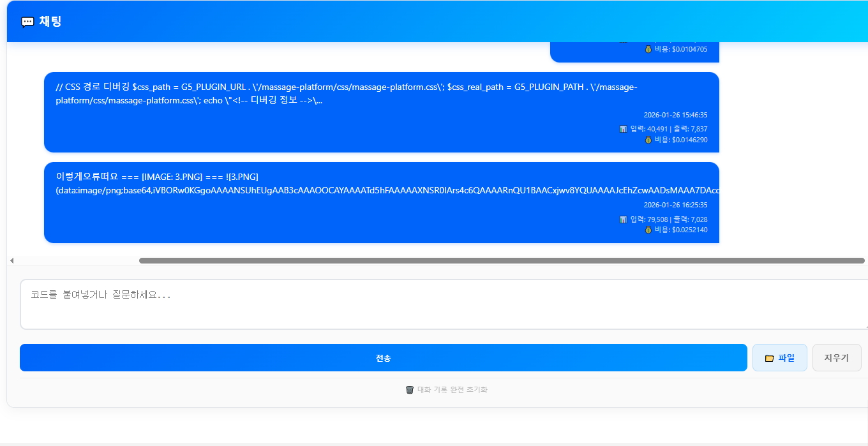Click the folder icon on the 파일 button
This screenshot has height=446, width=868.
click(x=769, y=358)
